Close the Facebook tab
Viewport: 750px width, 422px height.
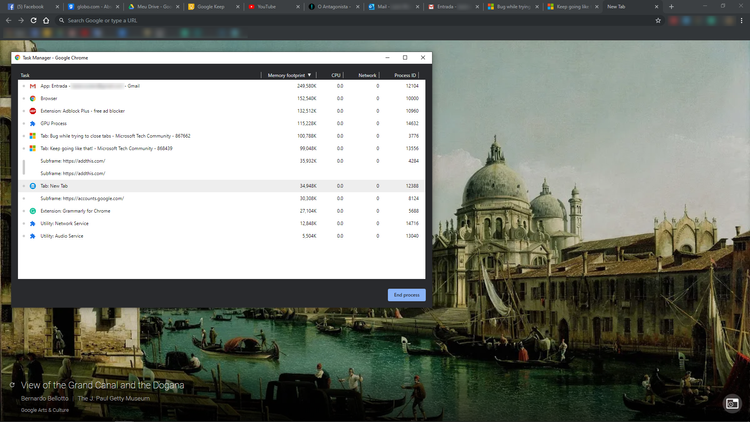pos(57,7)
